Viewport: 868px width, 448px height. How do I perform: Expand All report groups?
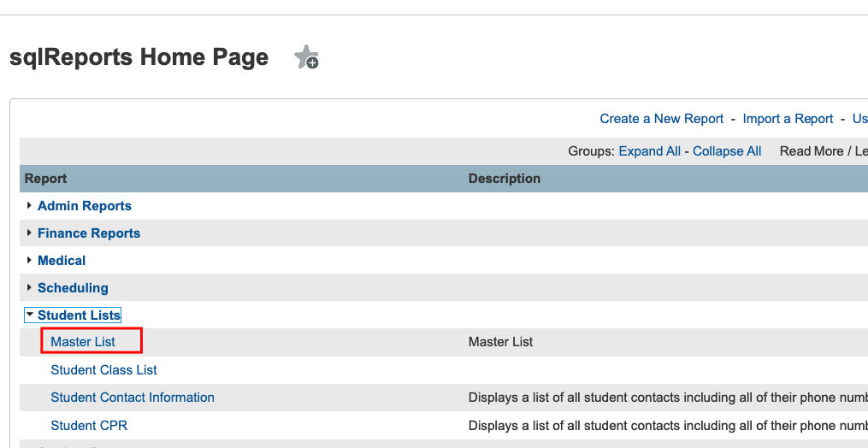click(650, 151)
